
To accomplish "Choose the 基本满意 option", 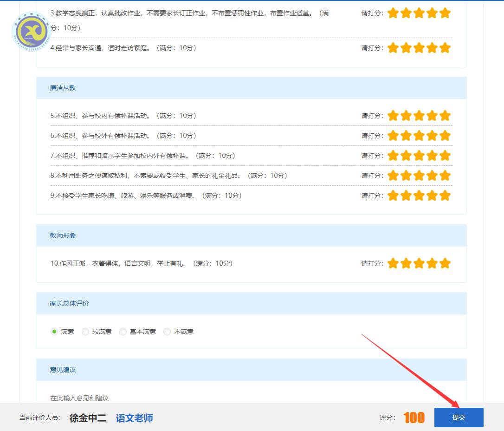I will click(x=123, y=332).
